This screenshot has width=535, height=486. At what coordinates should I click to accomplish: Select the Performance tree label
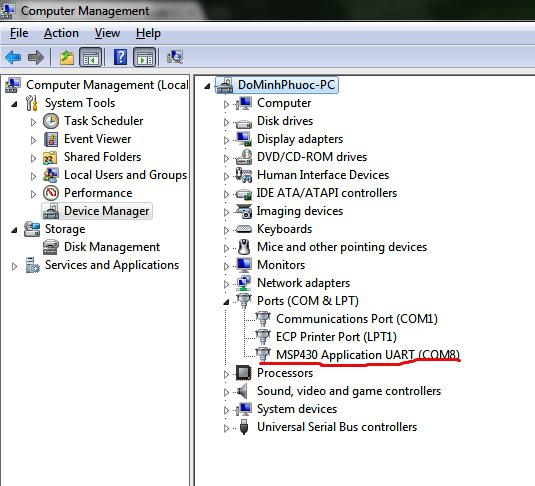(98, 193)
